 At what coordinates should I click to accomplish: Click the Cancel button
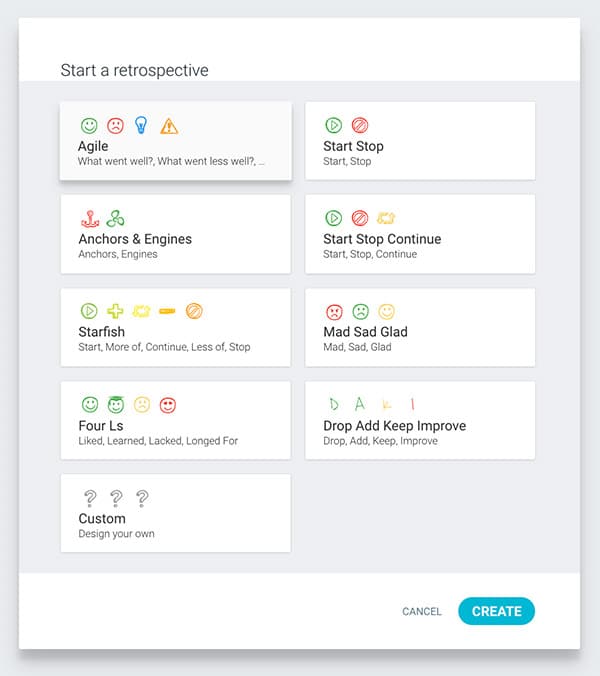click(422, 611)
